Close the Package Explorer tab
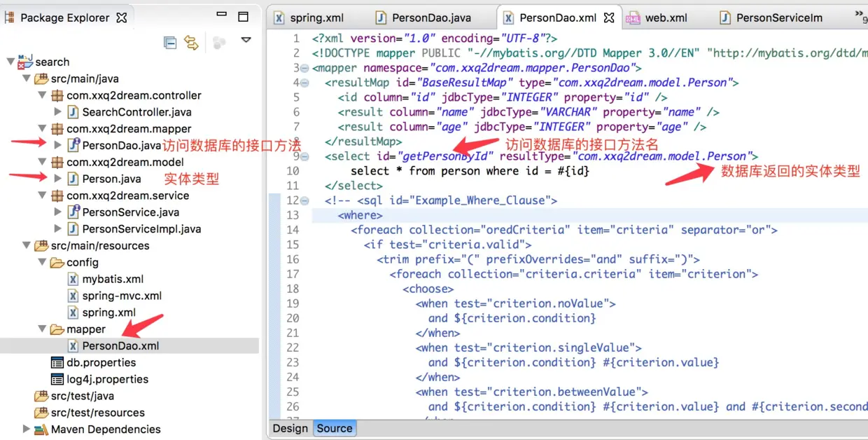The width and height of the screenshot is (868, 440). pyautogui.click(x=121, y=18)
